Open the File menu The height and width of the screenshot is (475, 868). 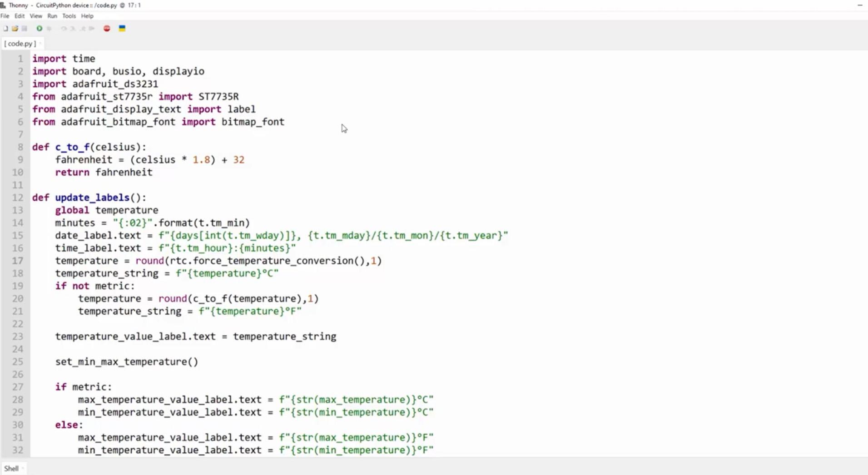coord(5,16)
